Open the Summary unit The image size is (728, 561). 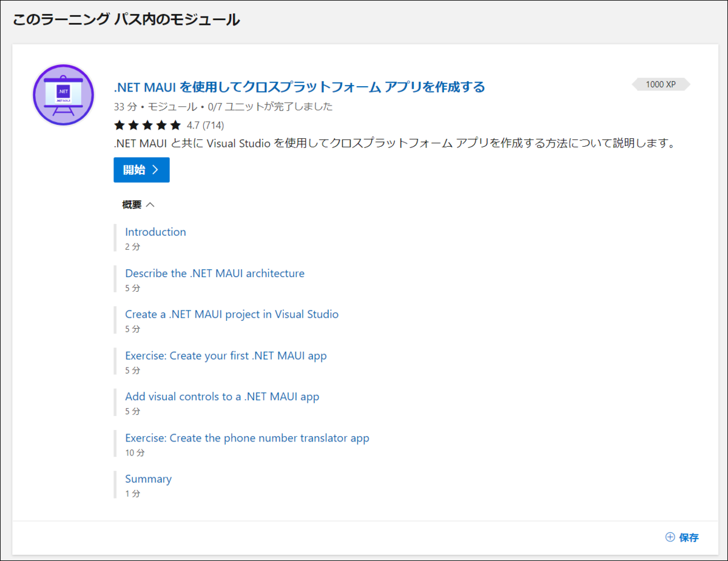click(148, 479)
